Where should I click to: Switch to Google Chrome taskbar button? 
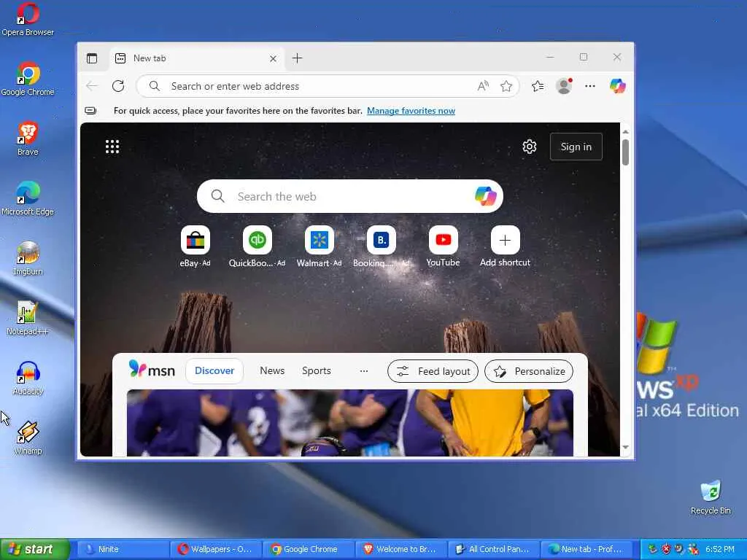point(308,549)
